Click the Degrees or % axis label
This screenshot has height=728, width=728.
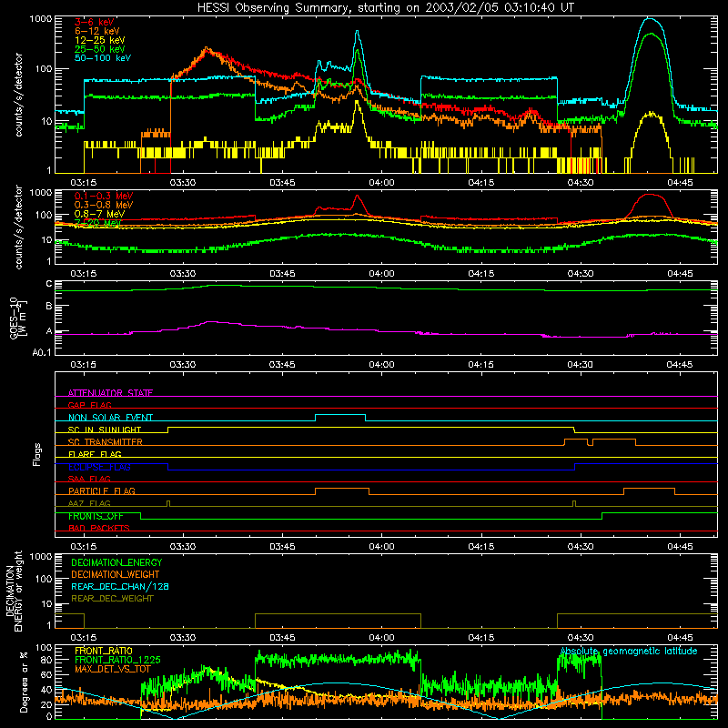click(24, 682)
